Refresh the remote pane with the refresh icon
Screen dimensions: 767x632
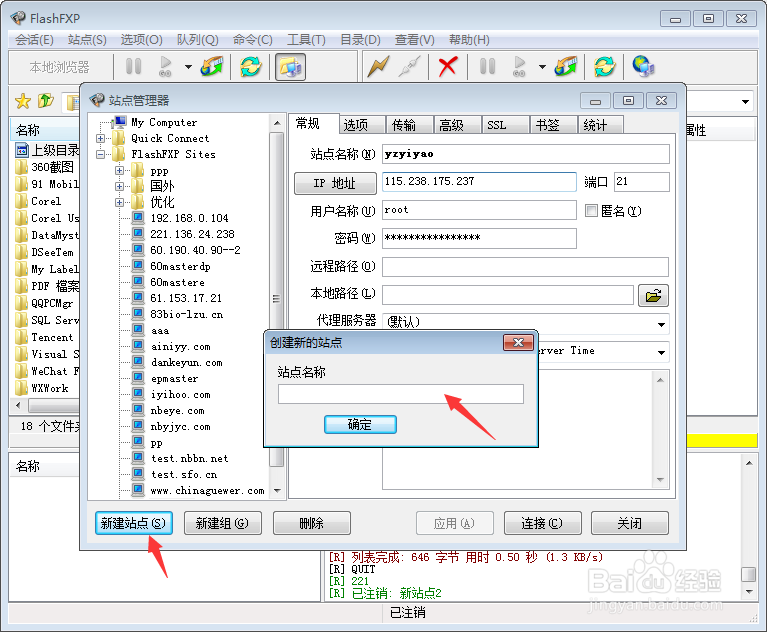(605, 66)
